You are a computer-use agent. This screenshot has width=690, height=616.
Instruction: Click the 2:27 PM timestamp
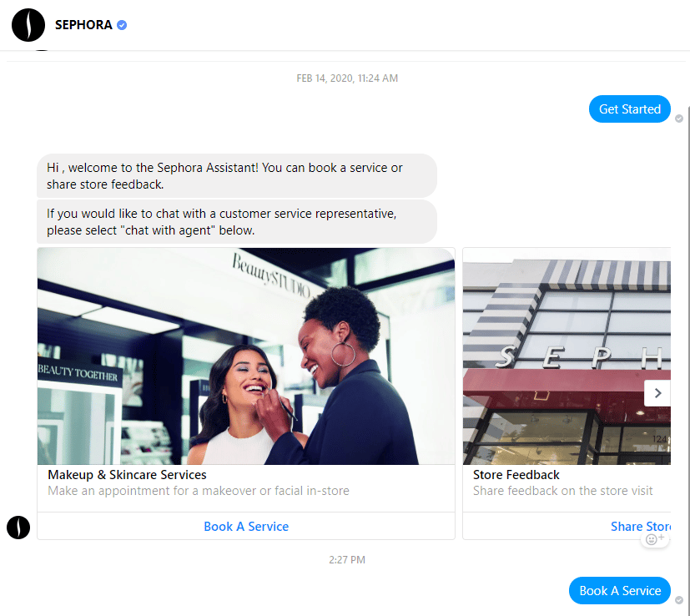click(x=347, y=559)
